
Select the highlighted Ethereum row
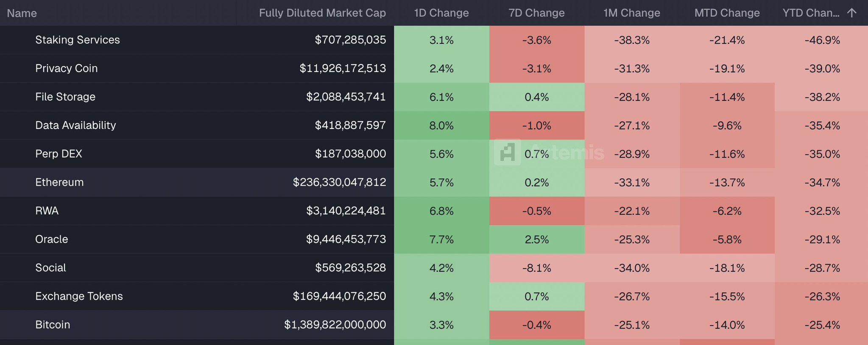pyautogui.click(x=59, y=182)
